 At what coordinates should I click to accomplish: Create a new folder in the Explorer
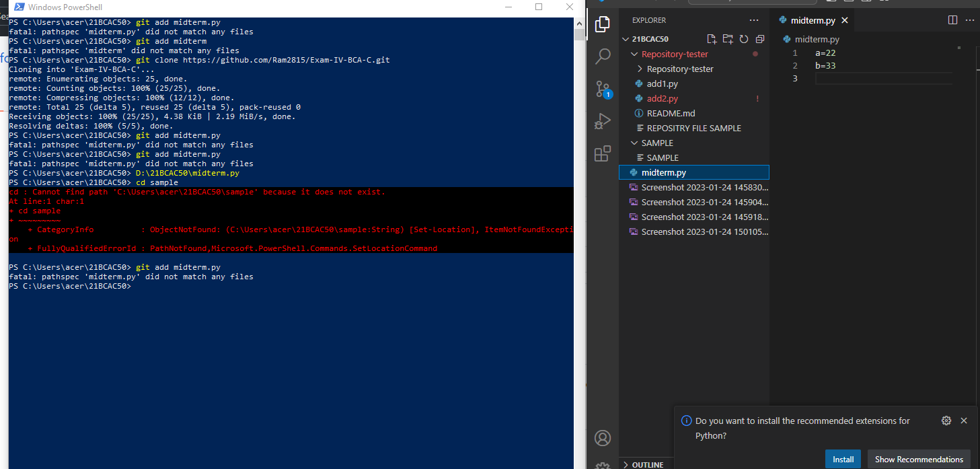pos(728,39)
